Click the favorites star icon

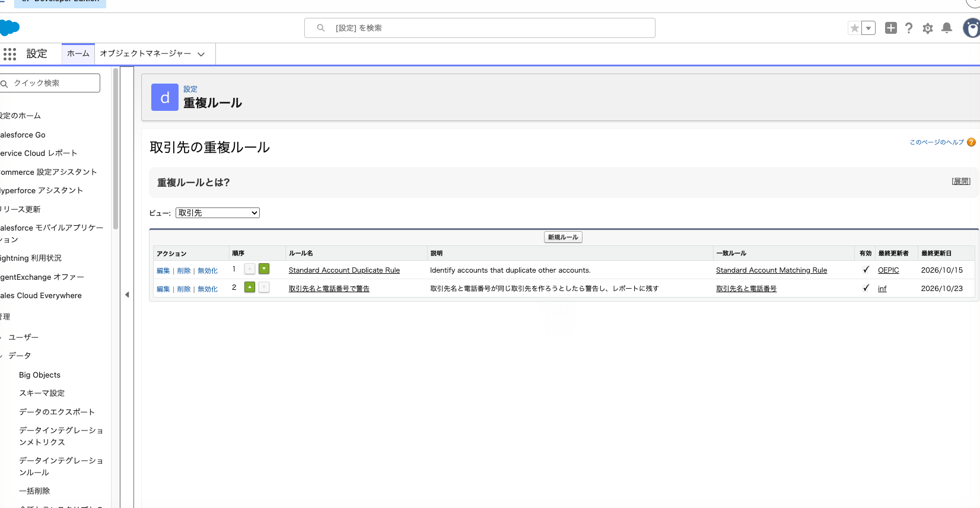[x=854, y=28]
